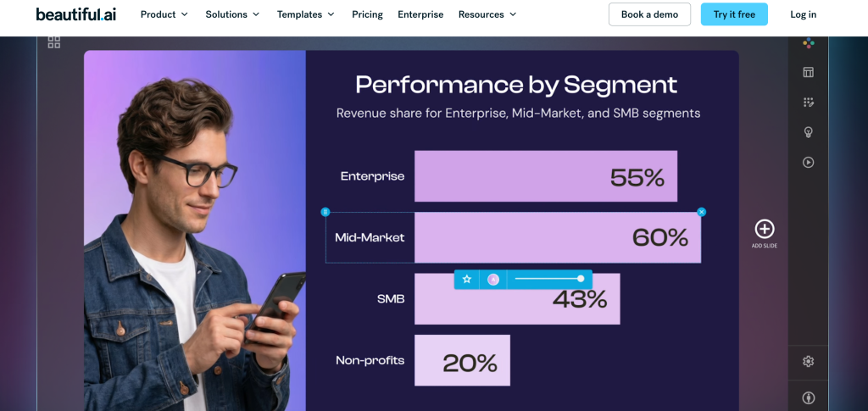Click the accessibility icon at sidebar bottom
Image resolution: width=868 pixels, height=411 pixels.
tap(808, 397)
